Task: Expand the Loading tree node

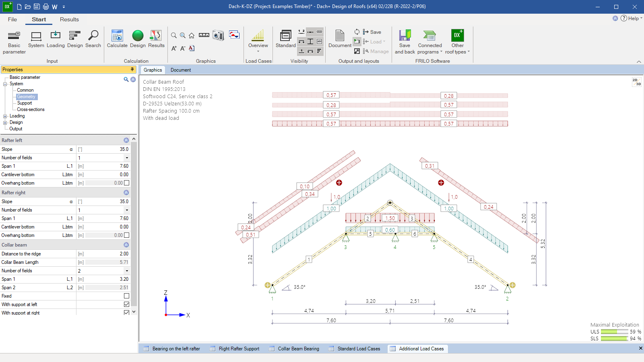Action: click(5, 116)
